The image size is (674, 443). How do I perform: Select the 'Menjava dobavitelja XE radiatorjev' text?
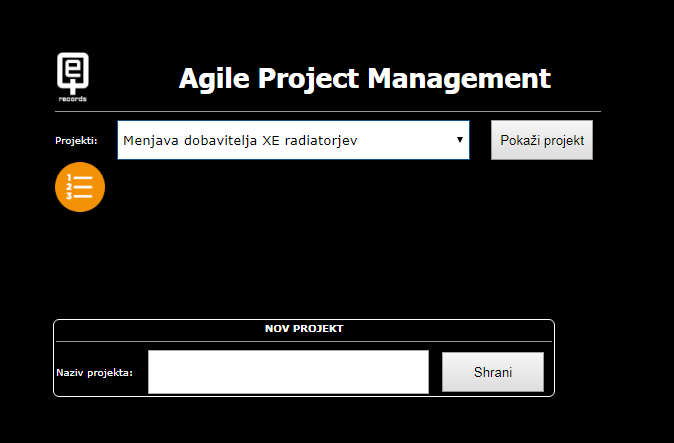pos(239,140)
